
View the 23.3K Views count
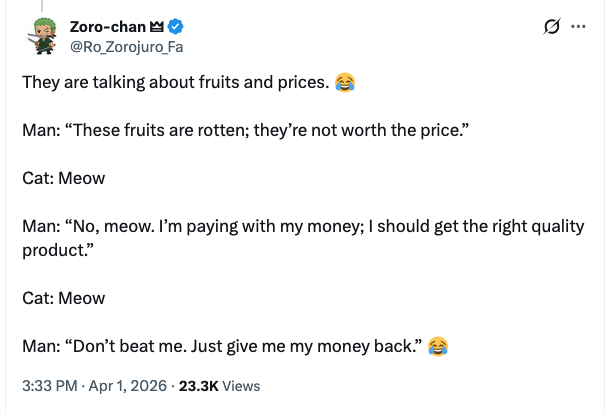pyautogui.click(x=221, y=385)
